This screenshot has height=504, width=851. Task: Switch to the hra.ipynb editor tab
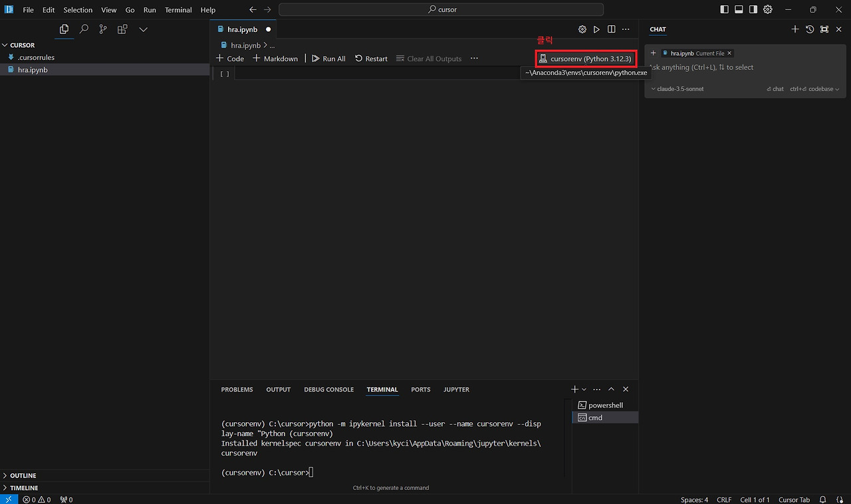click(x=243, y=29)
